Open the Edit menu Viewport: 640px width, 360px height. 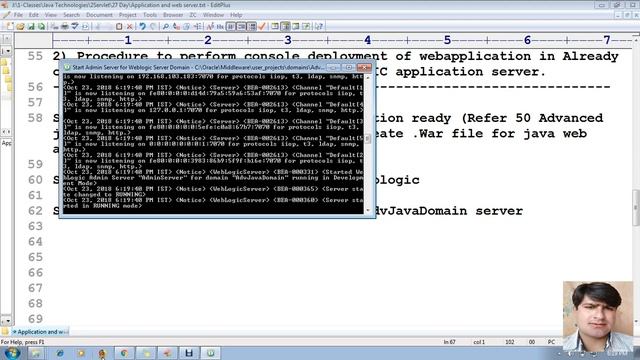33,15
